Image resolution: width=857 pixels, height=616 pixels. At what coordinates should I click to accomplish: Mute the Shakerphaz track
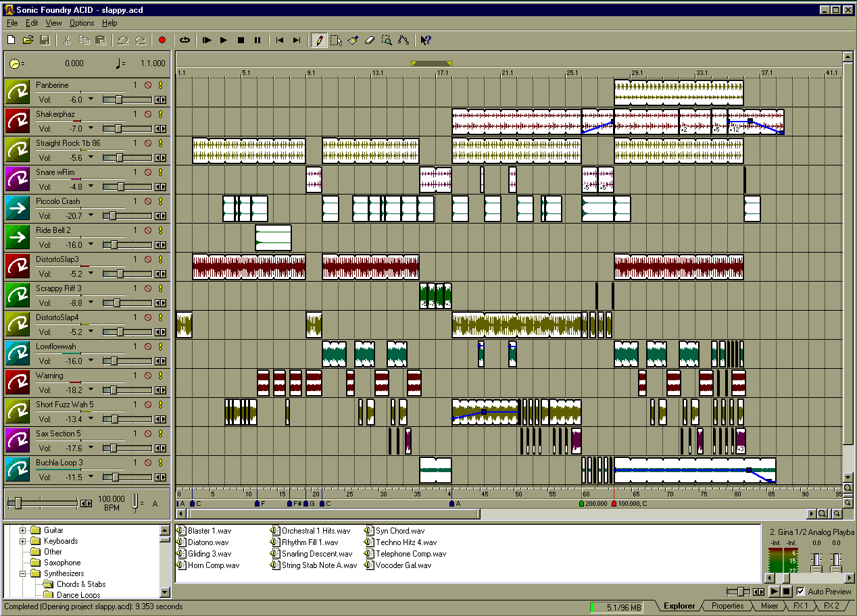click(x=148, y=114)
